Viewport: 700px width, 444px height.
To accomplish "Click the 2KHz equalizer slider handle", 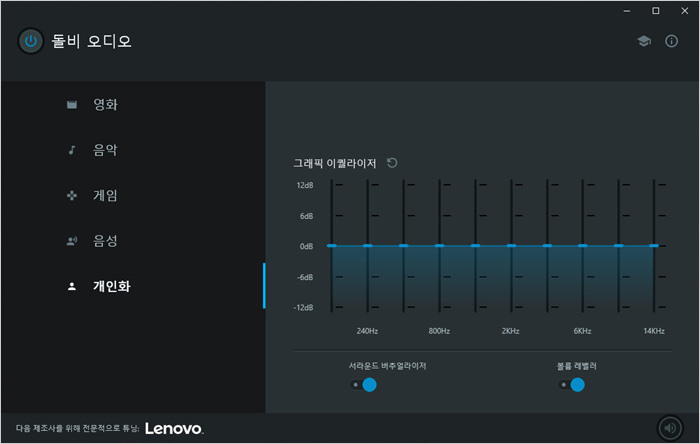I will pyautogui.click(x=511, y=245).
